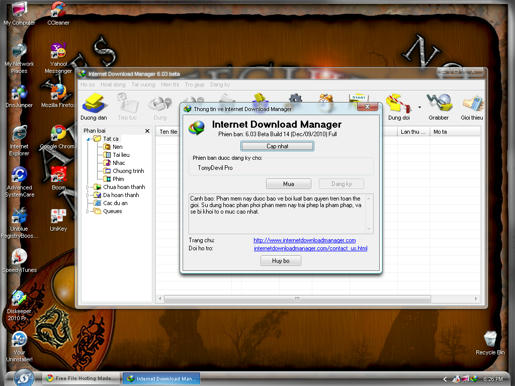Open the Windows Start button

pyautogui.click(x=23, y=378)
